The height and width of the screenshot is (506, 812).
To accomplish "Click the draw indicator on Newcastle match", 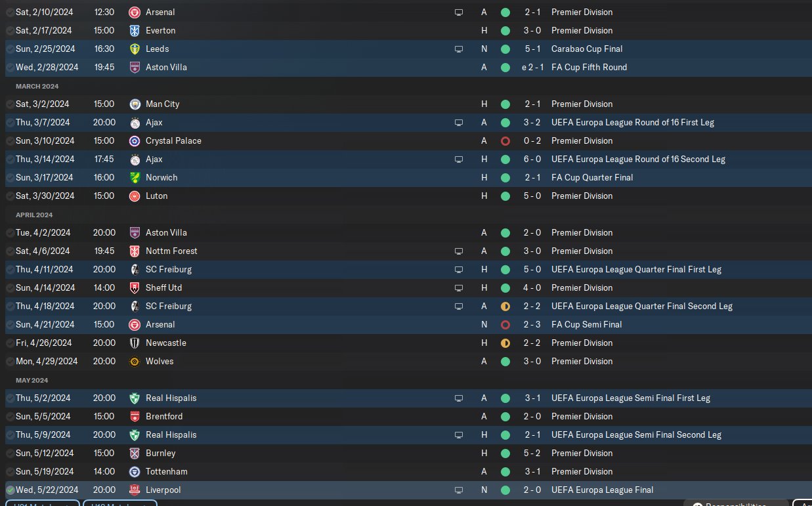I will (x=505, y=343).
